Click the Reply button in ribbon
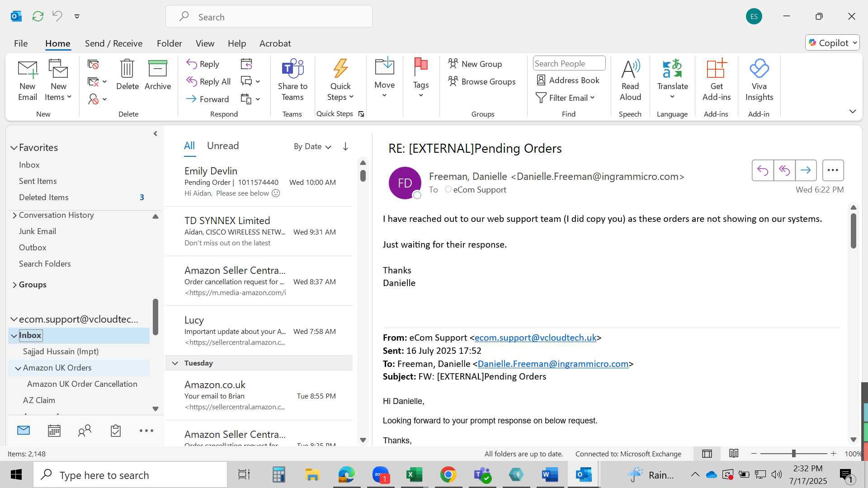This screenshot has width=868, height=488. point(203,64)
